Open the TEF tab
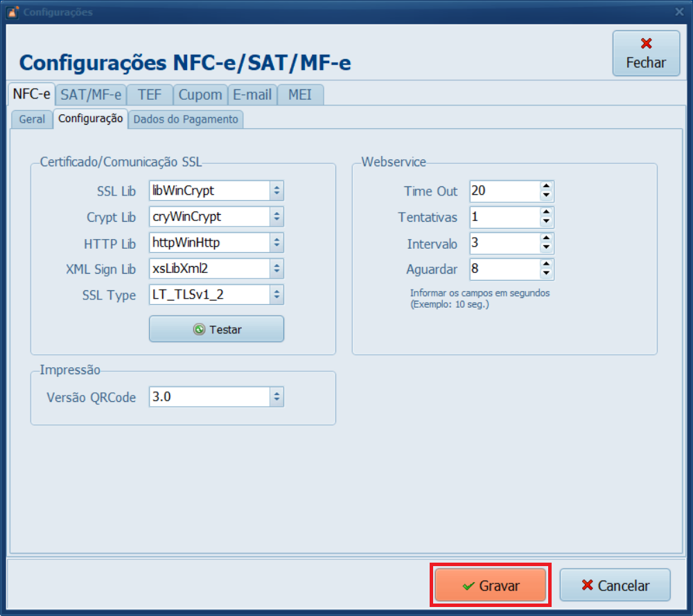Screen dimensions: 693x616 click(149, 95)
